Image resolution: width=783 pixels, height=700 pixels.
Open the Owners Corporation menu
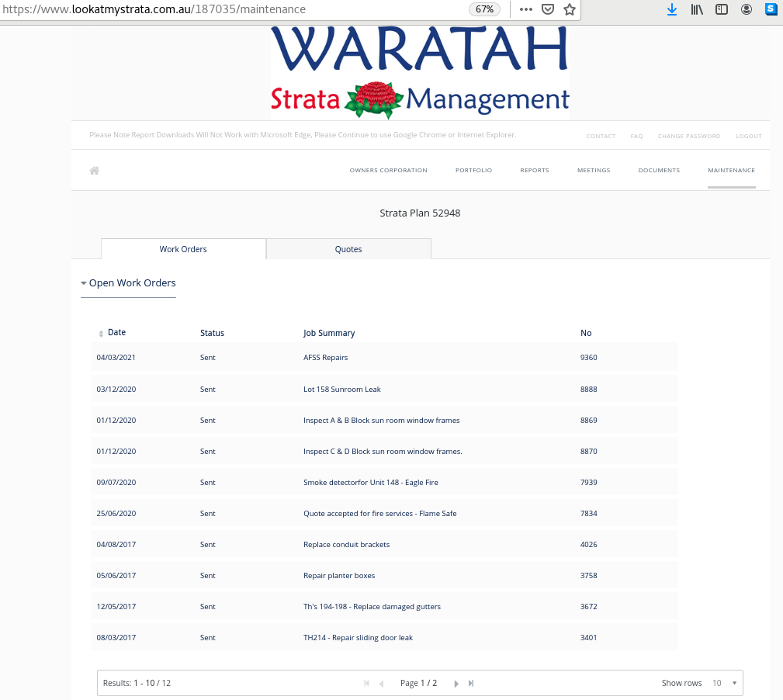point(389,170)
